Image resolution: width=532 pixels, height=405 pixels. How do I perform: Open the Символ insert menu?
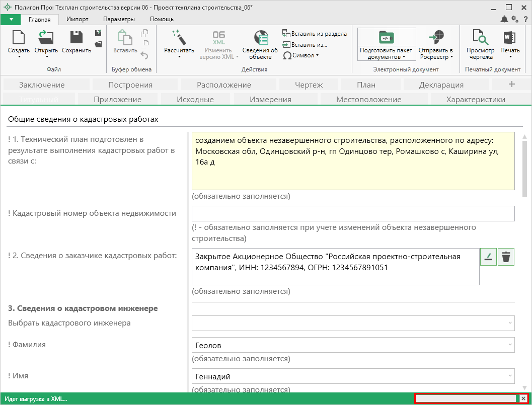click(301, 55)
